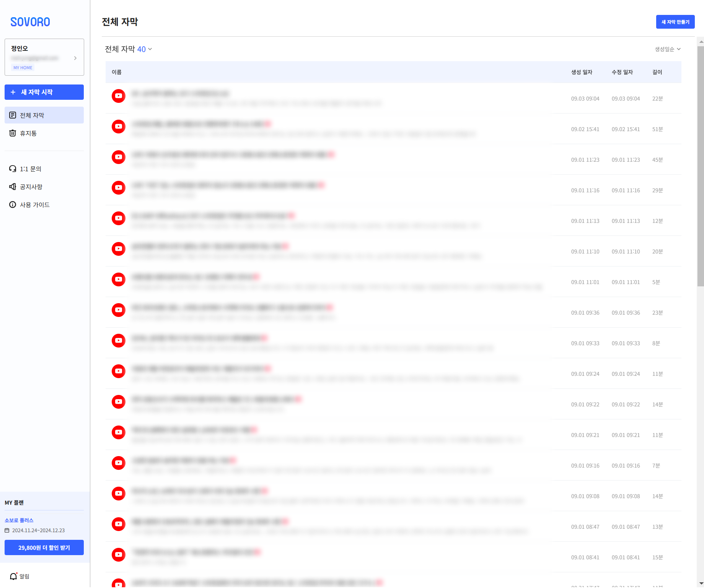Viewport: 704px width, 588px height.
Task: Click the 45분 length value
Action: pos(657,160)
